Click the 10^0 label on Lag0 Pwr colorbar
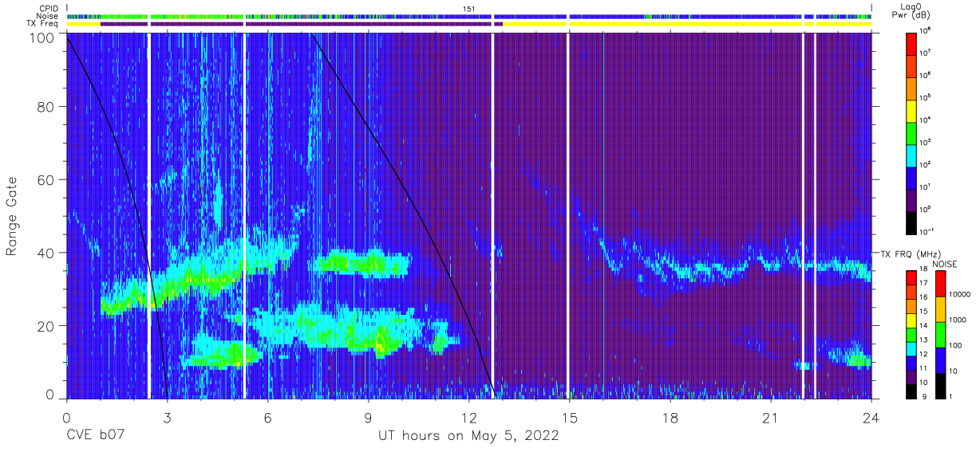 (927, 209)
